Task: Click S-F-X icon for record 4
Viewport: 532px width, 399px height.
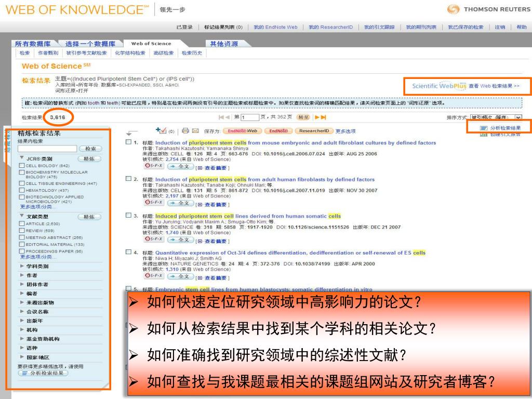Action: (x=154, y=276)
